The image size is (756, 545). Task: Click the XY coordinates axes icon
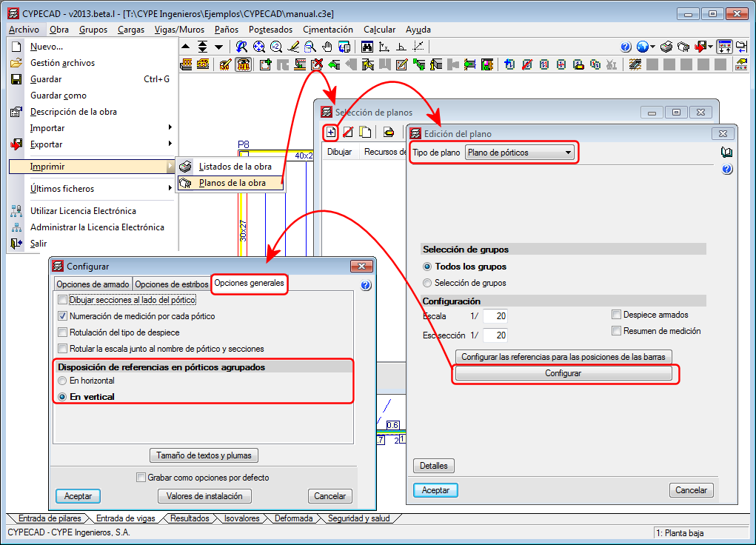[x=384, y=47]
